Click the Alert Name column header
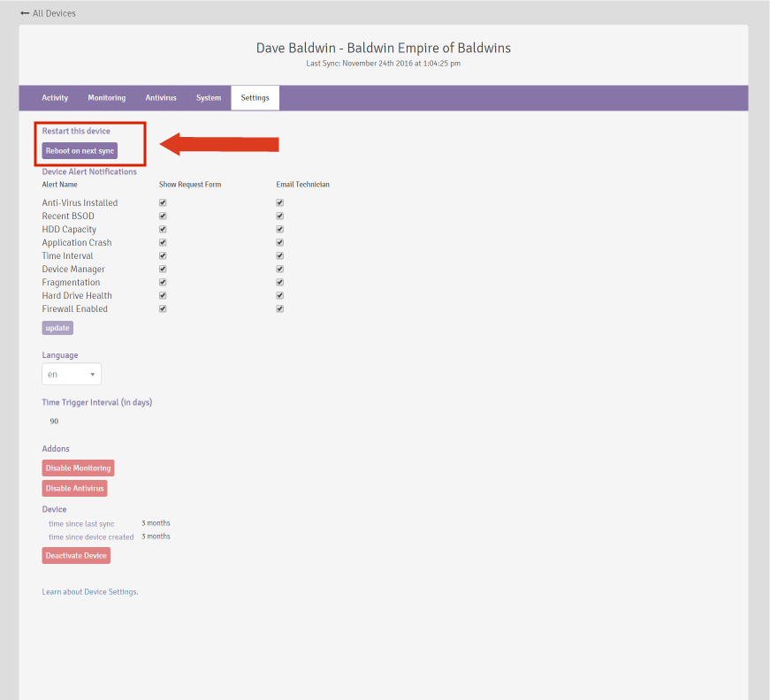 pyautogui.click(x=59, y=185)
